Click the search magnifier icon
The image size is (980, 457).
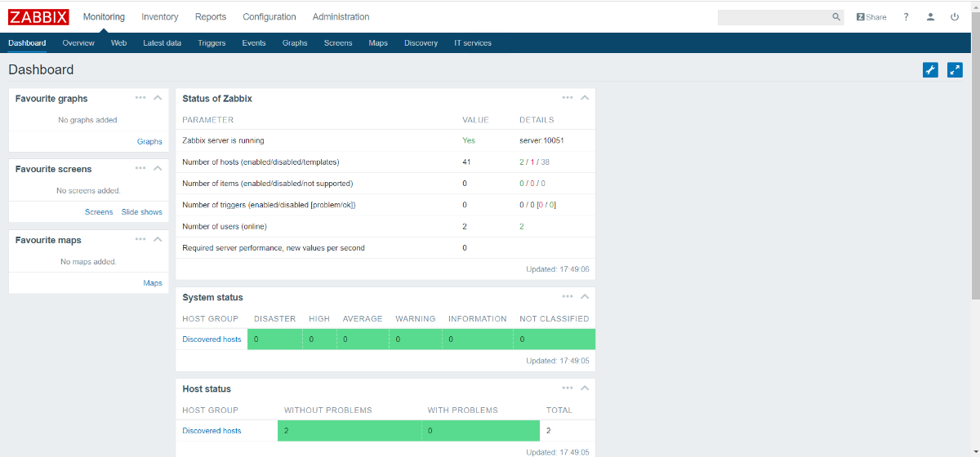point(836,17)
